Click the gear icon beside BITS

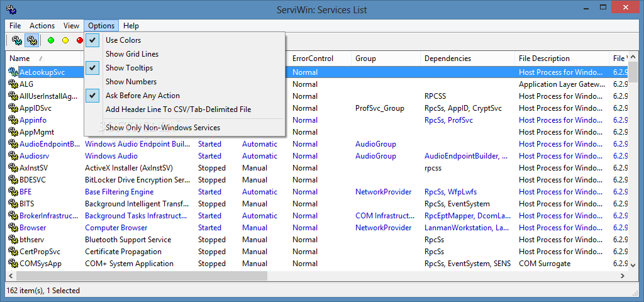(13, 203)
